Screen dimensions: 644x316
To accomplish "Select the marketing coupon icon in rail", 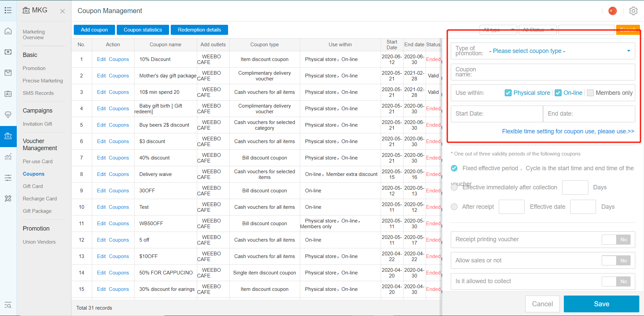I will 8,136.
